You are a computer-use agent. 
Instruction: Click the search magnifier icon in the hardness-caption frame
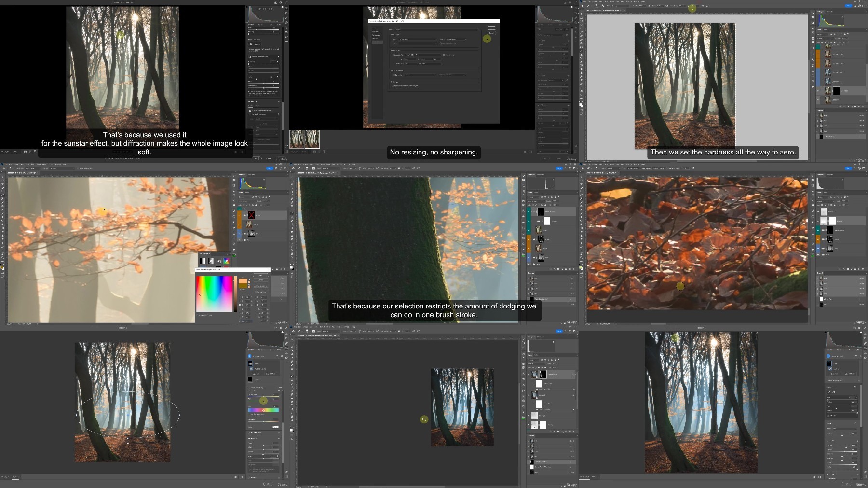(x=855, y=6)
